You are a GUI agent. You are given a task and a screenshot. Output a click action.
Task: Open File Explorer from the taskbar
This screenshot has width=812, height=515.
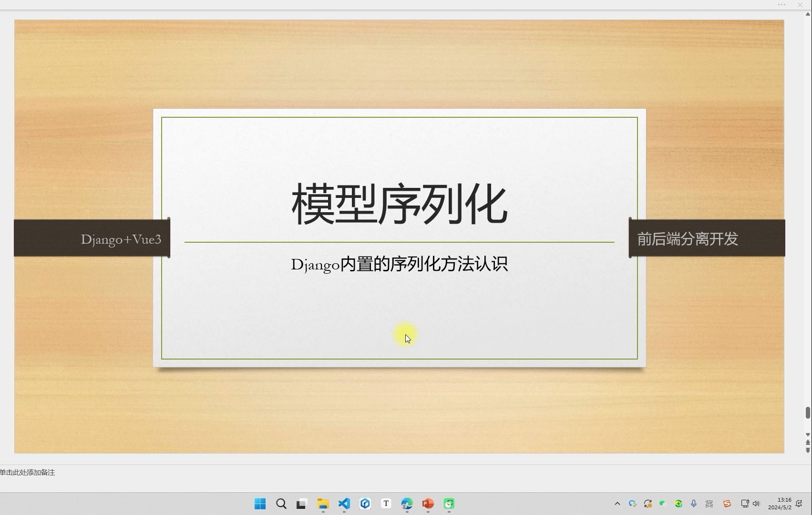323,504
